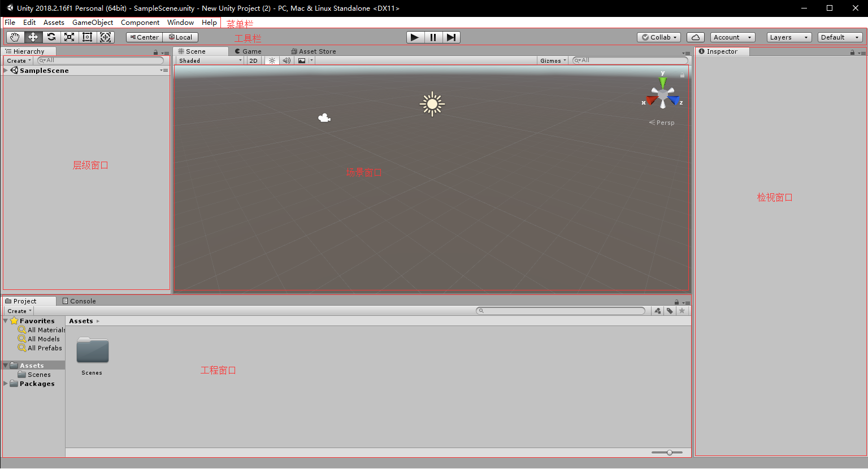The height and width of the screenshot is (469, 868).
Task: Open the Account dropdown
Action: tap(732, 37)
